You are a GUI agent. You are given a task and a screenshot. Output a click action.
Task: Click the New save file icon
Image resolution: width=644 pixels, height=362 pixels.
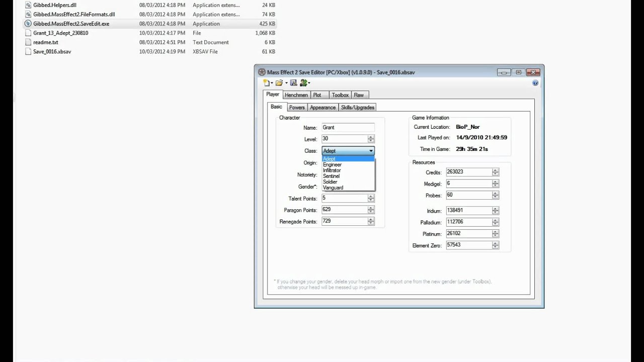tap(266, 83)
